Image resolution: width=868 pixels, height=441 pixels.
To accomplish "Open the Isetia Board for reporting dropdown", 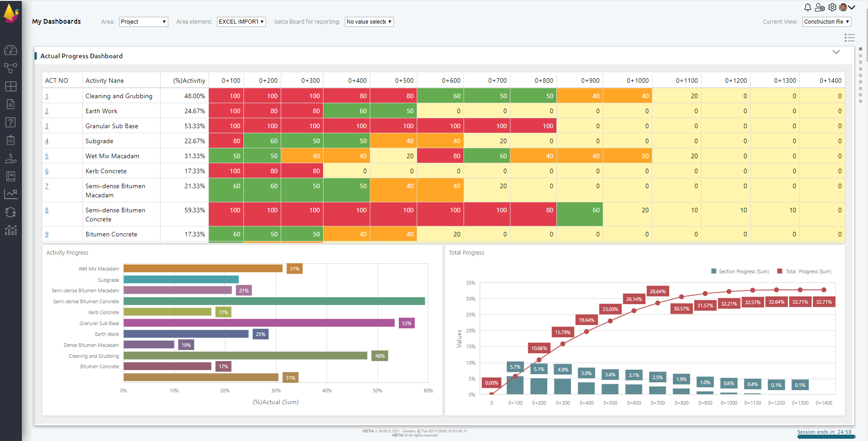I will coord(368,21).
